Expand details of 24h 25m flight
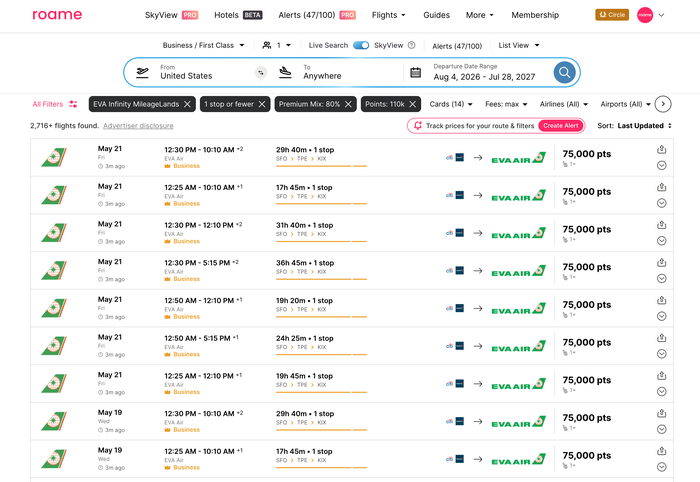This screenshot has height=482, width=700. click(x=662, y=354)
